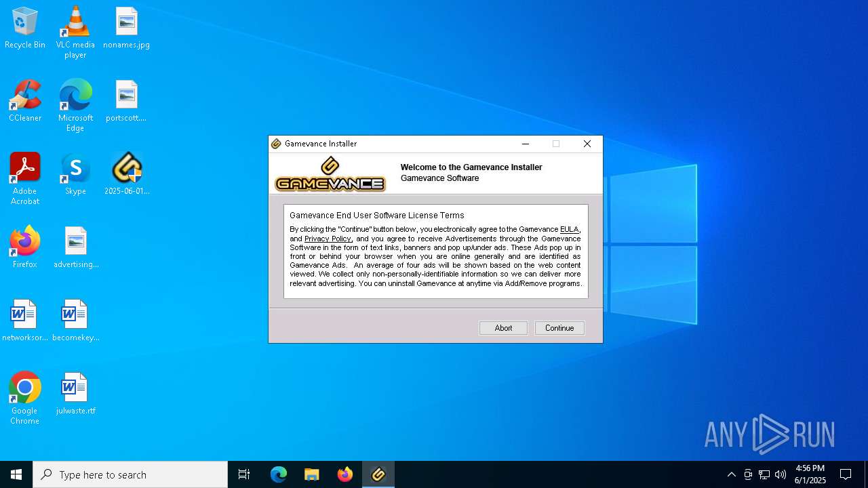Click 'Welcome to the Gamevance Installer' heading
The width and height of the screenshot is (868, 488).
pyautogui.click(x=471, y=167)
